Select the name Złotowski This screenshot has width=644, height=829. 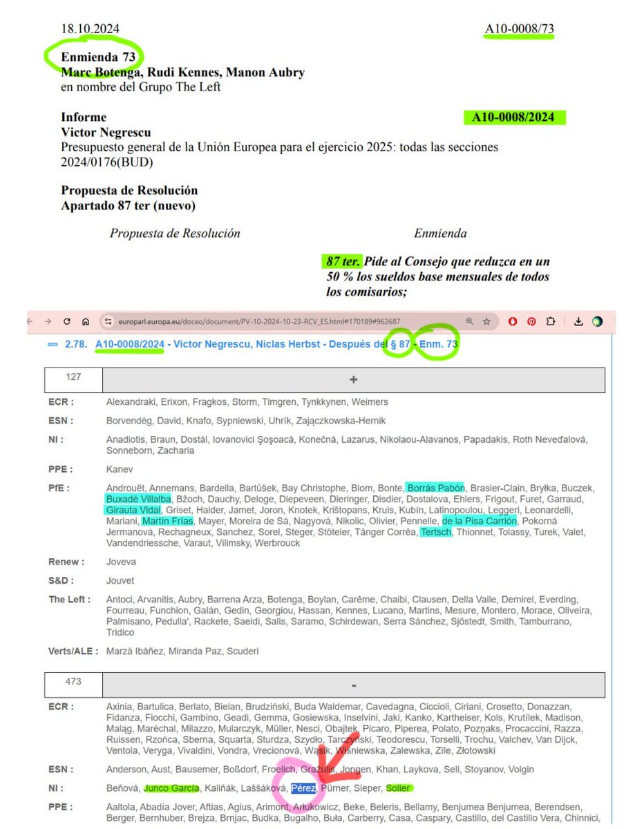474,750
